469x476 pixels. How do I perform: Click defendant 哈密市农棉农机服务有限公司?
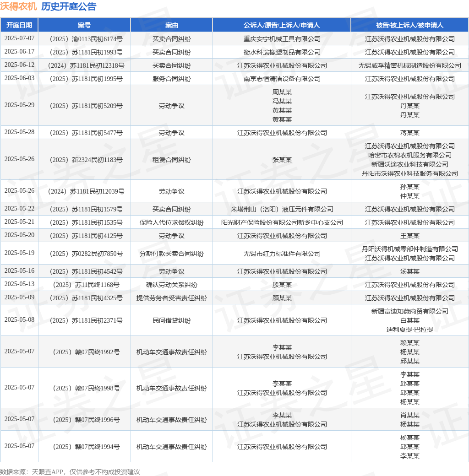[x=410, y=155]
